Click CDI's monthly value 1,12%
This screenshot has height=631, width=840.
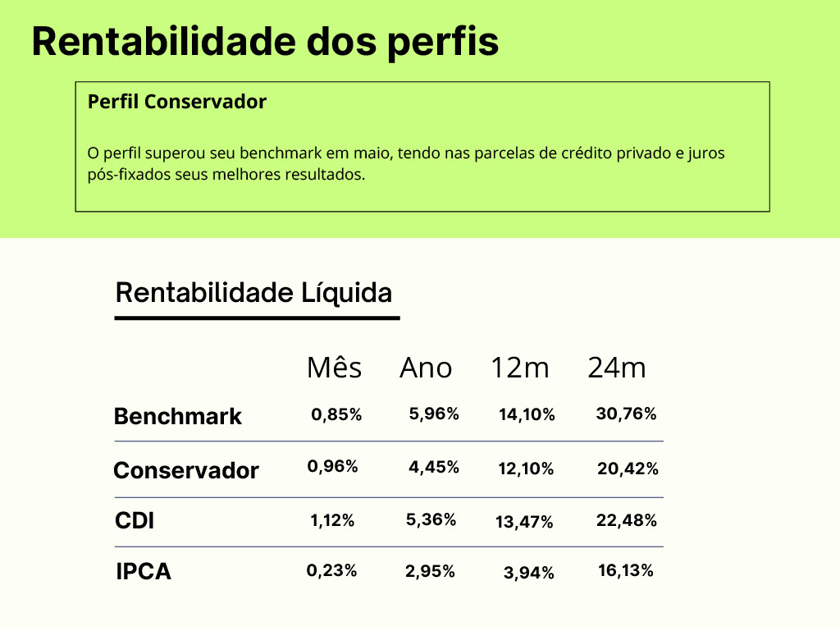click(x=332, y=519)
